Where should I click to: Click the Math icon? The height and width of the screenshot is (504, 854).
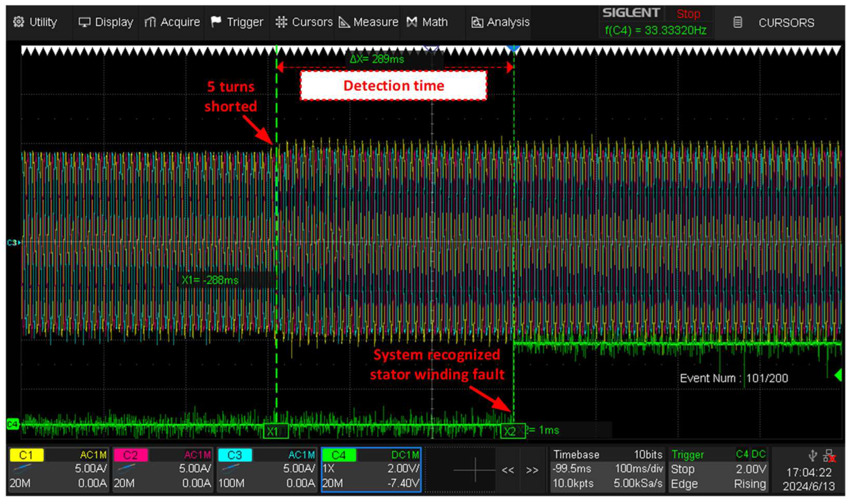pyautogui.click(x=412, y=22)
